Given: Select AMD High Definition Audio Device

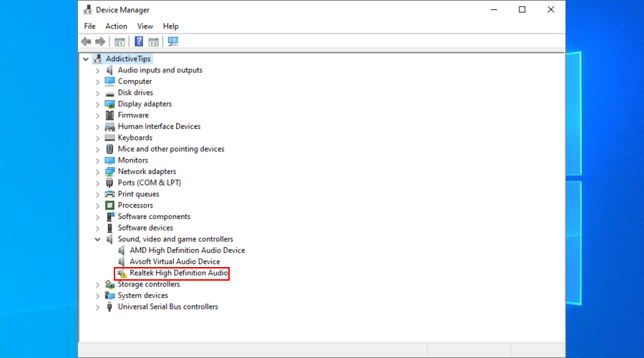Looking at the screenshot, I should (x=187, y=251).
